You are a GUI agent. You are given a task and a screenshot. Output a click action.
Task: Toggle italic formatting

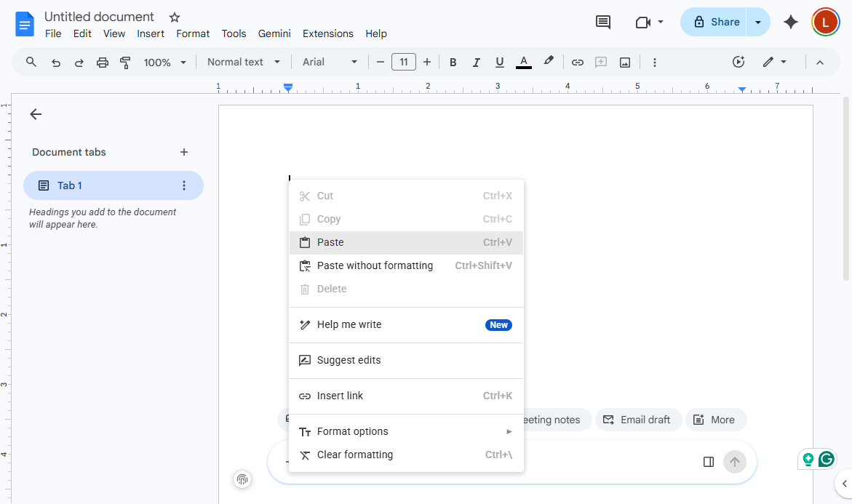pos(476,62)
